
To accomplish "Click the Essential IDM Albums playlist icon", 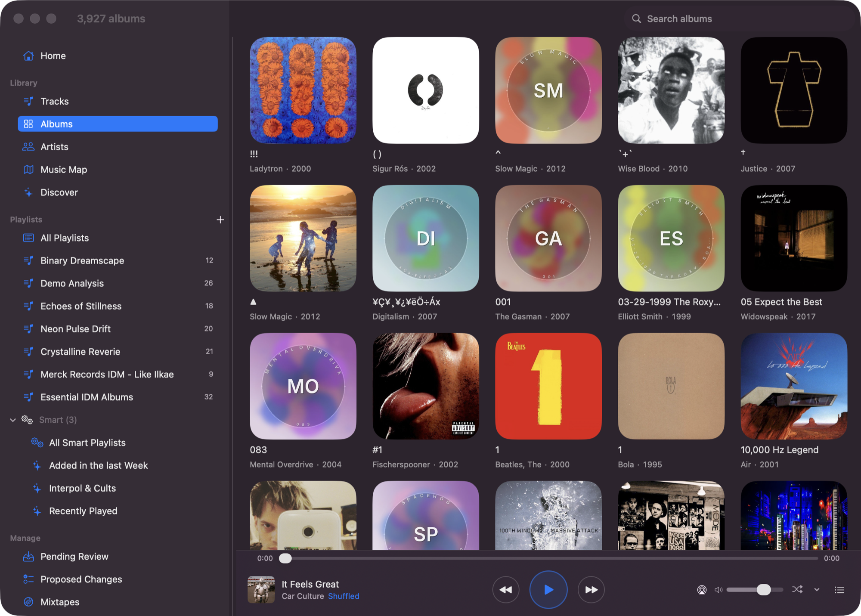I will coord(28,397).
